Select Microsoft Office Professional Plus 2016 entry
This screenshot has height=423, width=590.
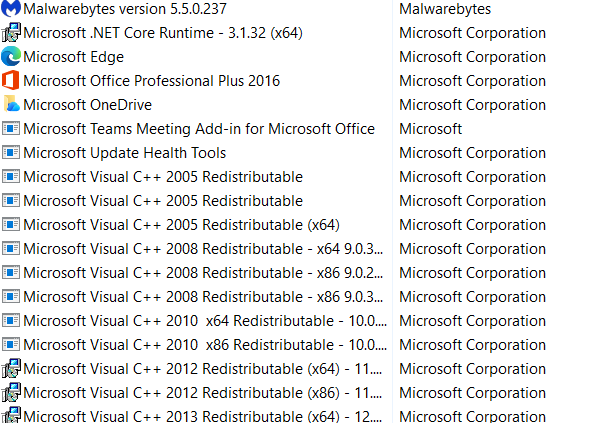[152, 81]
